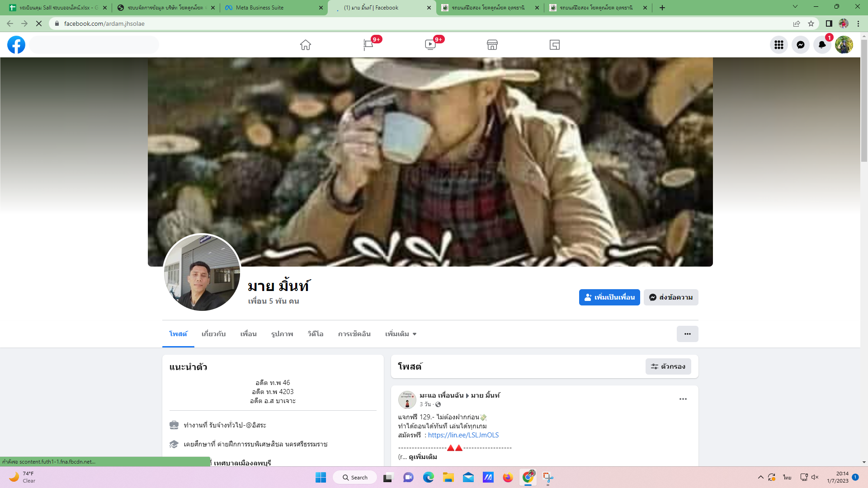Image resolution: width=868 pixels, height=488 pixels.
Task: Open Facebook Home feed icon
Action: tap(306, 45)
